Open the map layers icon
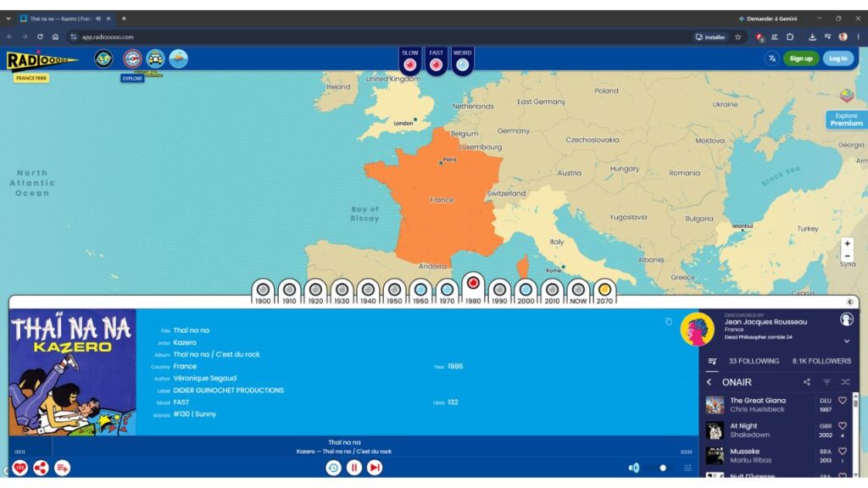 [x=847, y=96]
